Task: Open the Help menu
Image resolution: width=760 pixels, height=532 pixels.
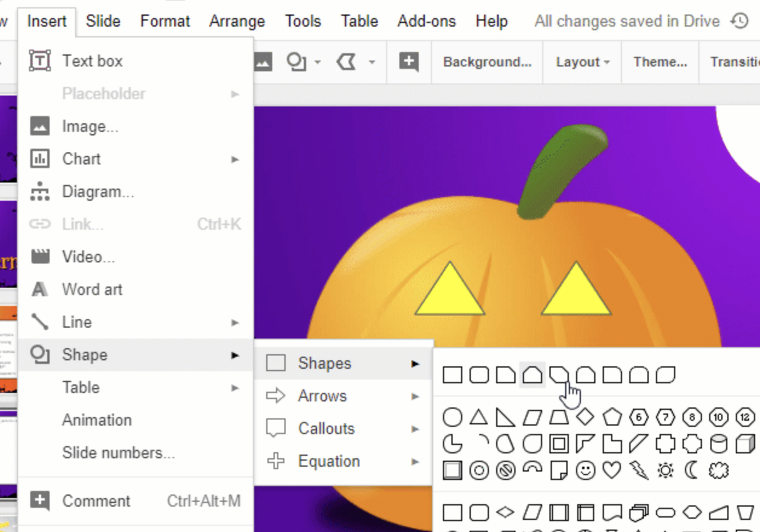Action: point(491,21)
